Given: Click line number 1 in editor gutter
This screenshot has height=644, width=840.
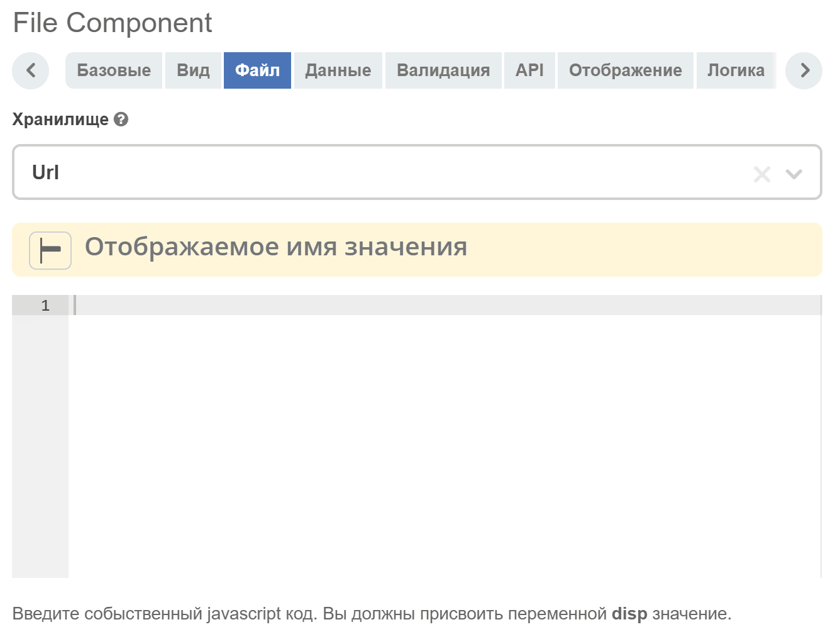Looking at the screenshot, I should tap(45, 306).
